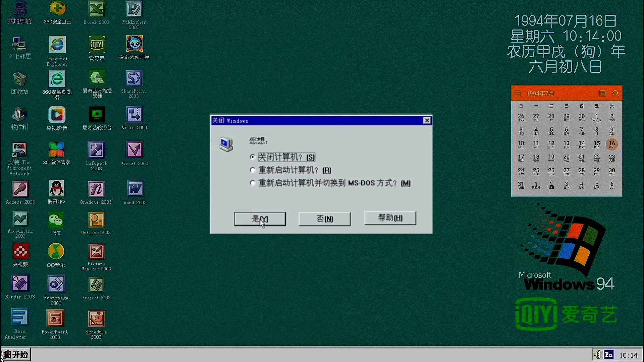Confirm shutdown with 是(Y) button
This screenshot has height=362, width=644.
point(260,219)
